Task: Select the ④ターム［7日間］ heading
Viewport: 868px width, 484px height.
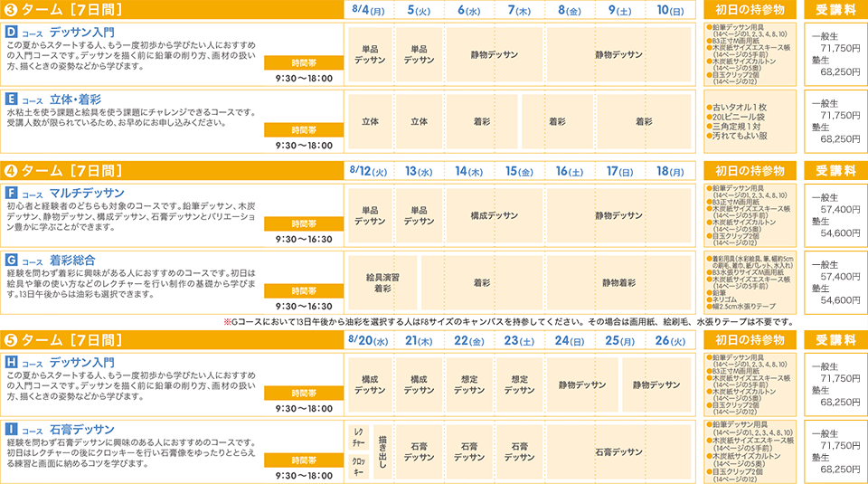Action: (63, 171)
